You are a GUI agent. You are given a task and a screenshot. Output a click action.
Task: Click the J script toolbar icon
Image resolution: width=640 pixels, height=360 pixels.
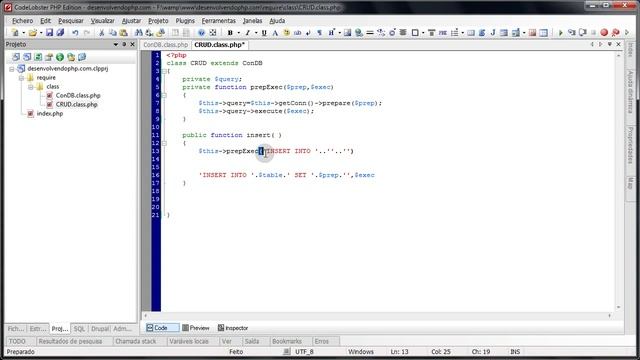(x=493, y=33)
